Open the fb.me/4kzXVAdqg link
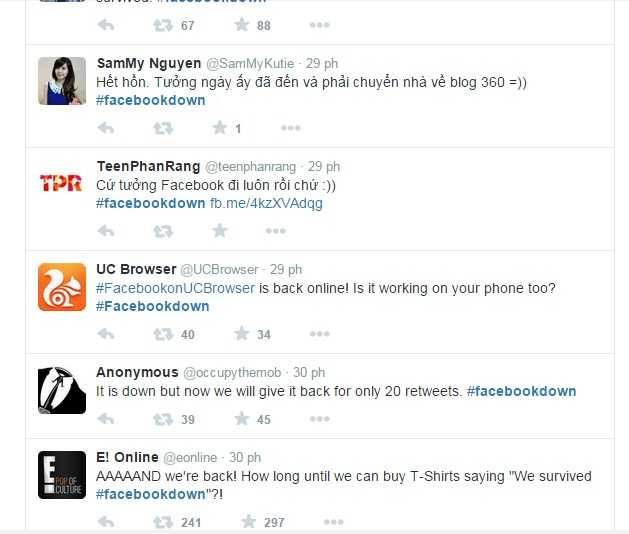Image resolution: width=629 pixels, height=534 pixels. pos(266,203)
